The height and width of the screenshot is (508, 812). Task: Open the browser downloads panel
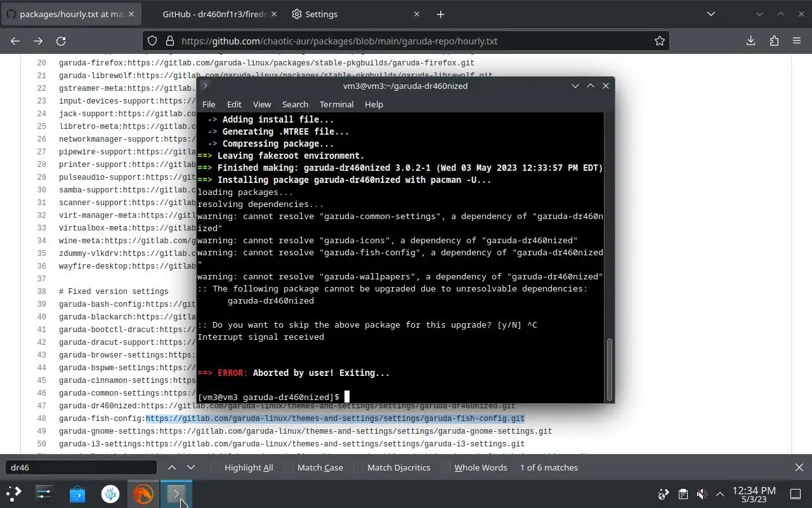[750, 41]
